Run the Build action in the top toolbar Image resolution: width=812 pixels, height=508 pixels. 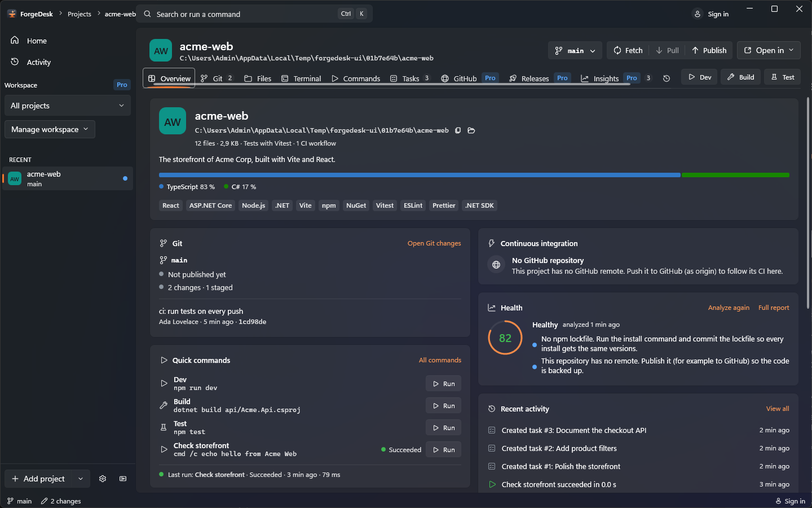click(x=741, y=77)
